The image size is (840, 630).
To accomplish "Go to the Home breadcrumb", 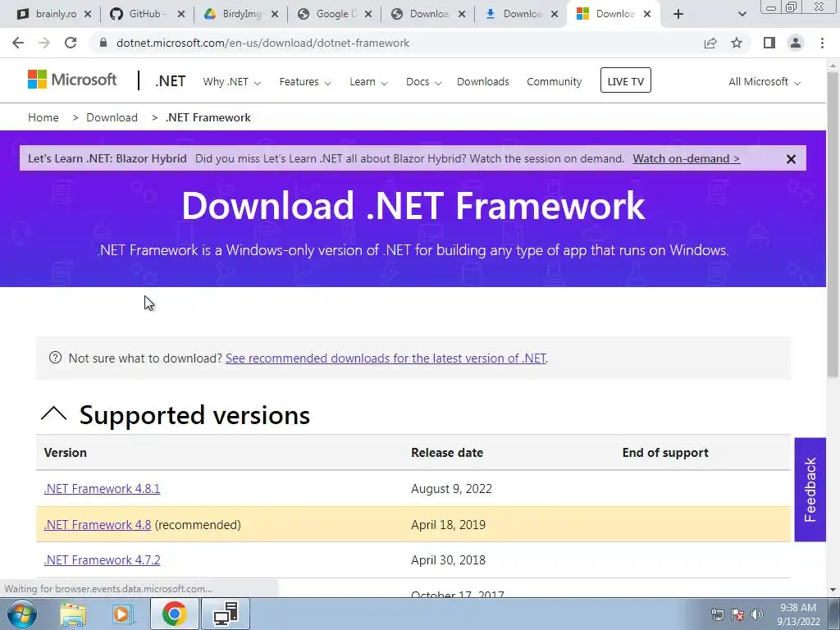I will 43,117.
